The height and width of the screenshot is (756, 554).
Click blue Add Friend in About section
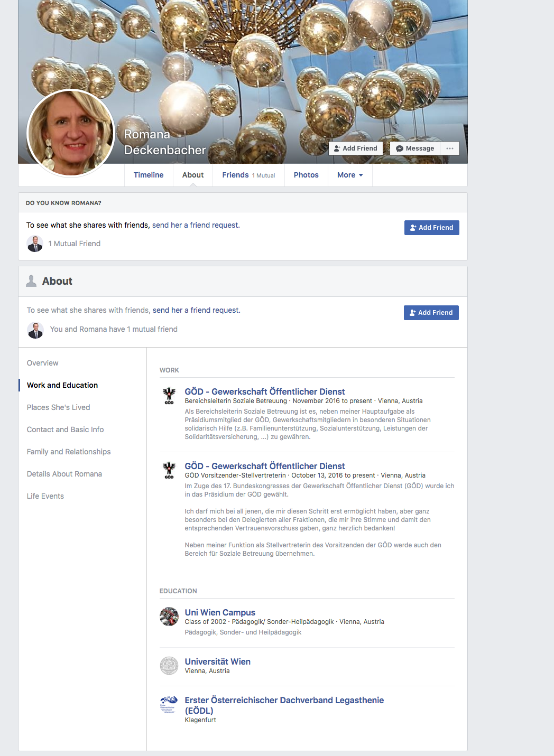coord(431,313)
